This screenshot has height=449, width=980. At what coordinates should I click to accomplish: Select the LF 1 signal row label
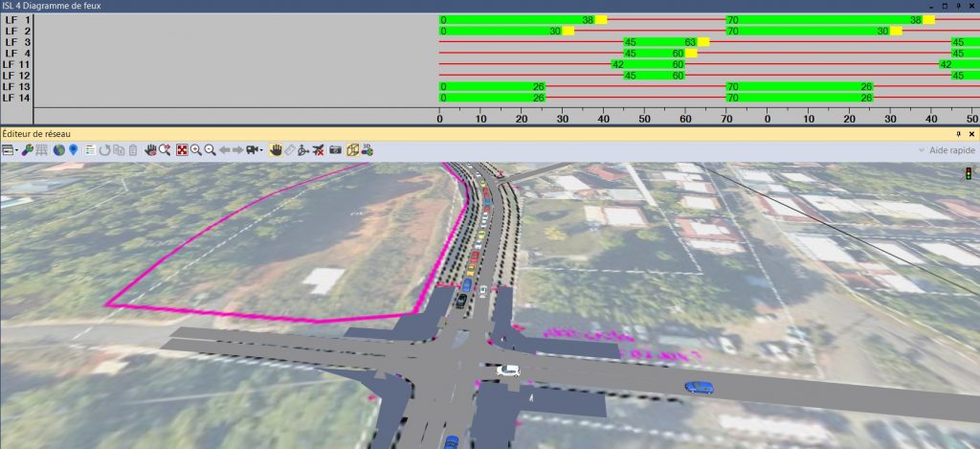[x=17, y=19]
